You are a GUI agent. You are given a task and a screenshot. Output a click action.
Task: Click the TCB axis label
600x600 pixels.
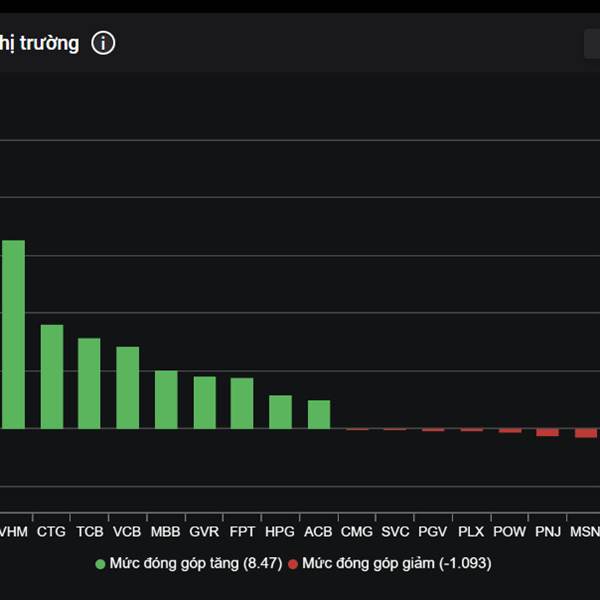point(90,532)
